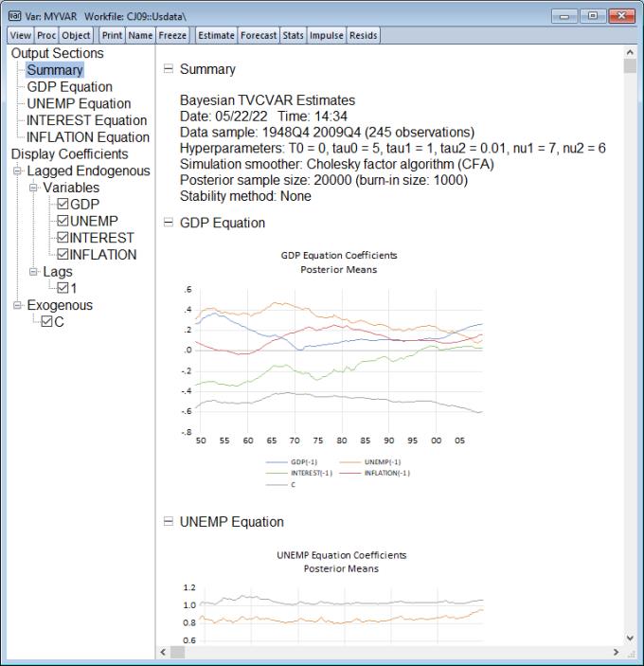Collapse the Variables tree node
This screenshot has height=666, width=644.
(x=34, y=189)
